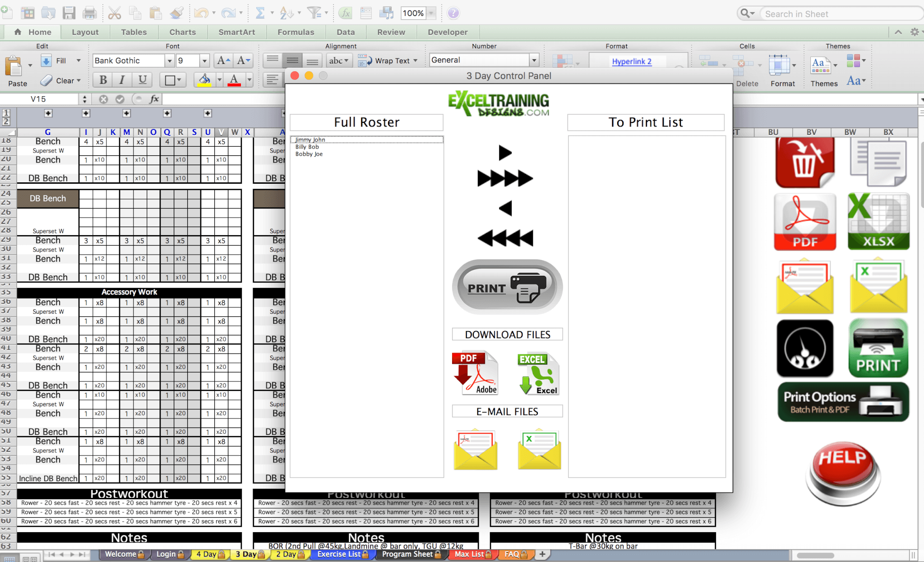
Task: Open the font name dropdown for Bank Gothic
Action: click(170, 60)
